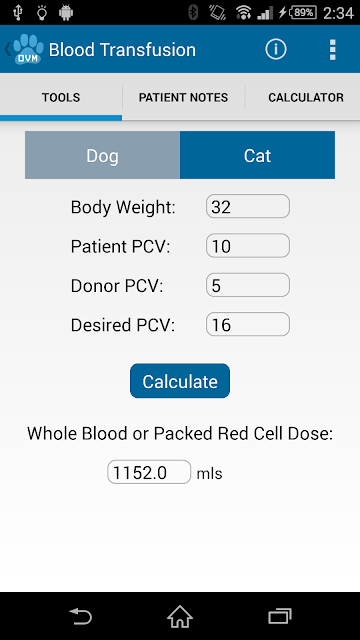The height and width of the screenshot is (640, 360).
Task: Tap the Android back navigation icon
Action: point(80,616)
